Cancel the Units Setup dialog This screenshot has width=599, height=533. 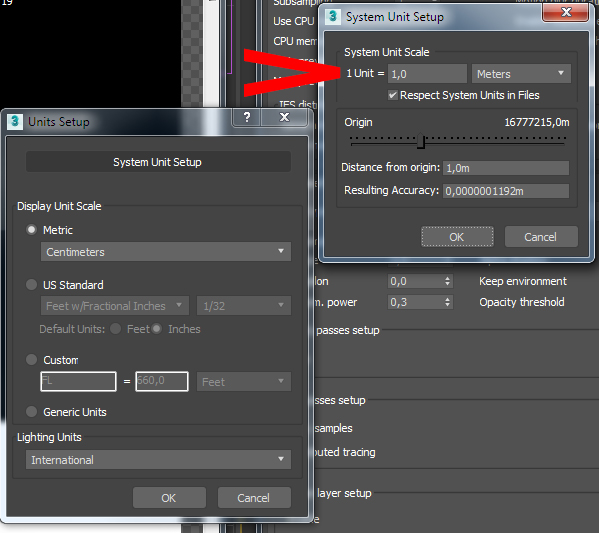254,497
